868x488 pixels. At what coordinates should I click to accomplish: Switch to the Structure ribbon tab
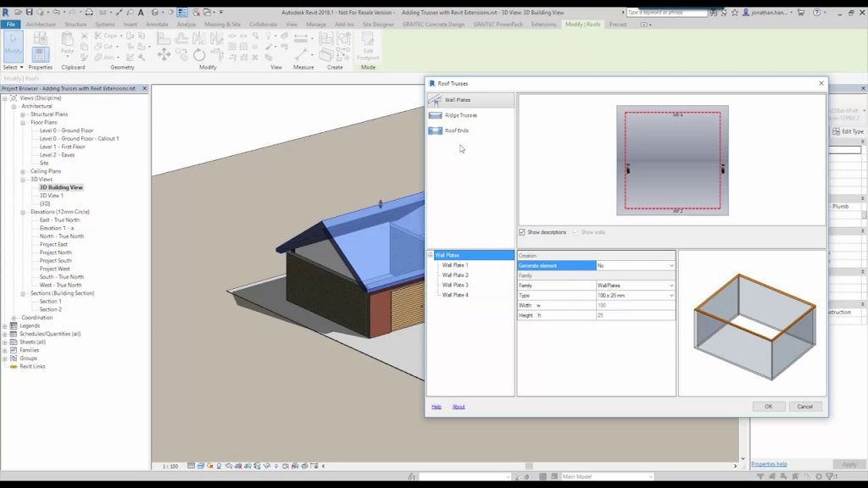click(x=75, y=25)
